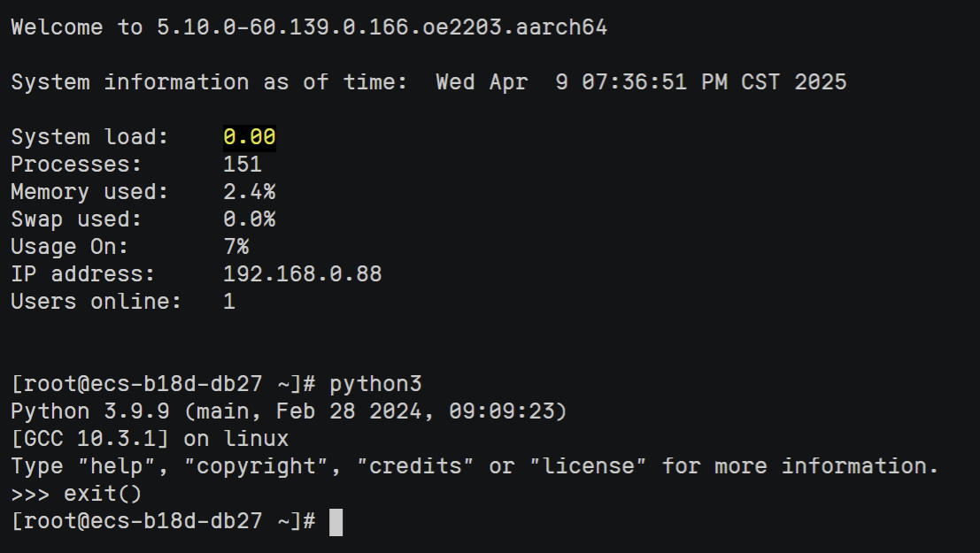
Task: Click the Swap used 0.0% value
Action: [249, 219]
